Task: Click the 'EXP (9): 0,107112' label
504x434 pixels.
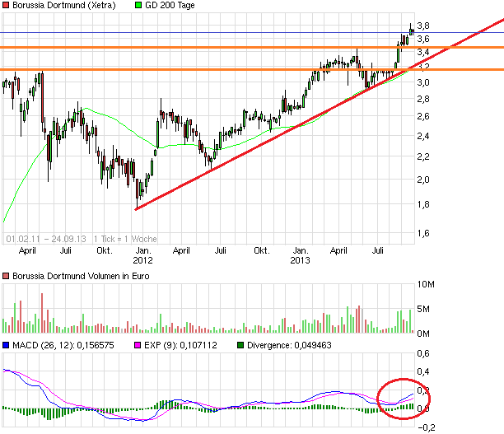Action: pos(180,345)
